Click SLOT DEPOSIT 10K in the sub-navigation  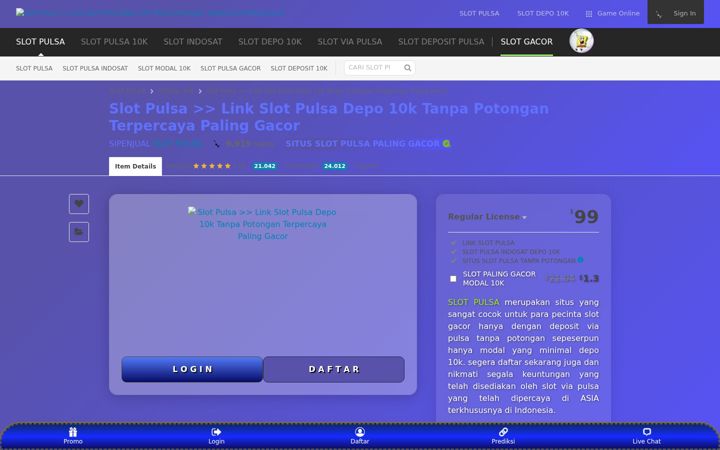(x=299, y=68)
